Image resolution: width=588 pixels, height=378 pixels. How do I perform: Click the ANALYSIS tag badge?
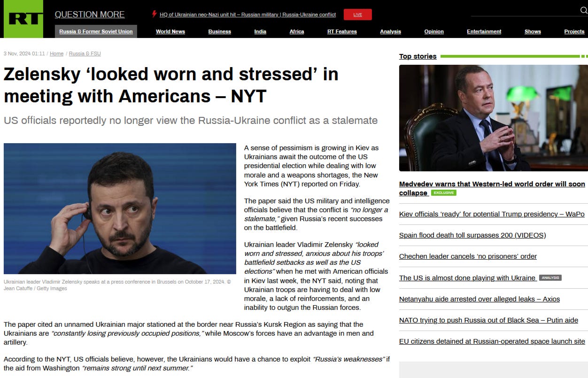550,278
